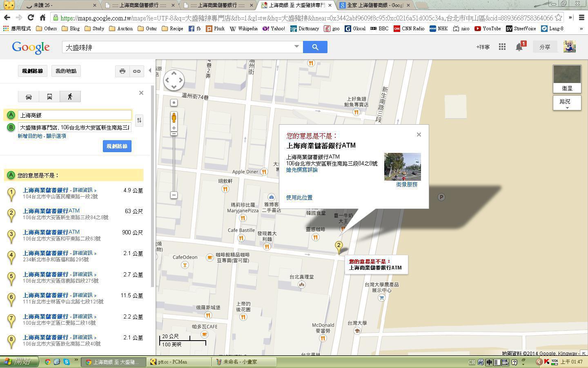Image resolution: width=588 pixels, height=368 pixels.
Task: Click the +祥寧 Google+ profile link
Action: click(483, 47)
